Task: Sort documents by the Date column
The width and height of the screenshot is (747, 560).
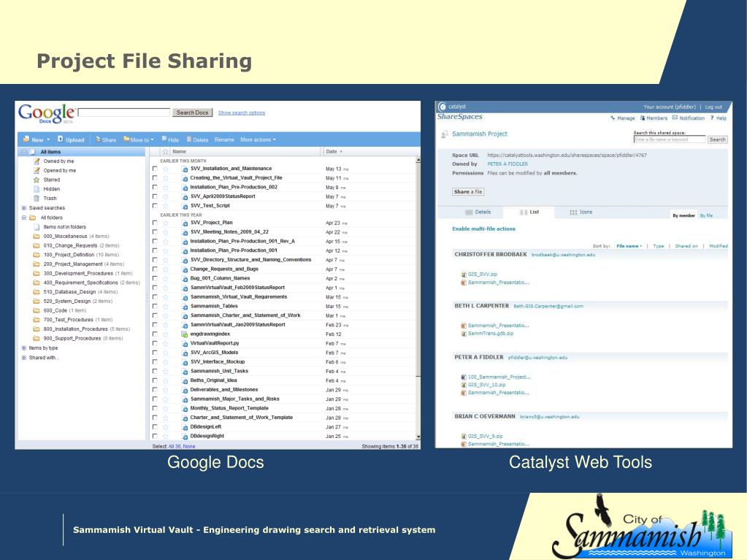Action: [334, 151]
